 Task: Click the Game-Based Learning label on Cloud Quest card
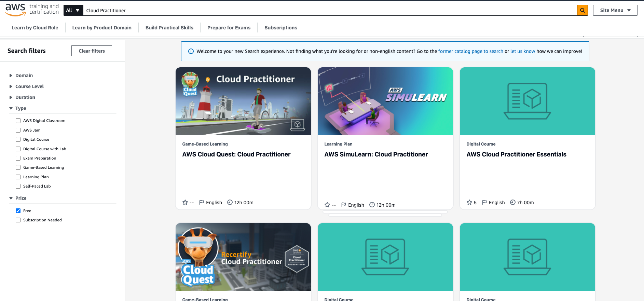[x=205, y=144]
